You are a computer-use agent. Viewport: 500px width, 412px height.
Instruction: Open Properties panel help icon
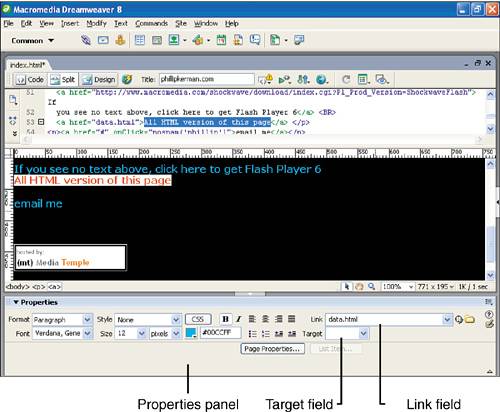(x=489, y=314)
